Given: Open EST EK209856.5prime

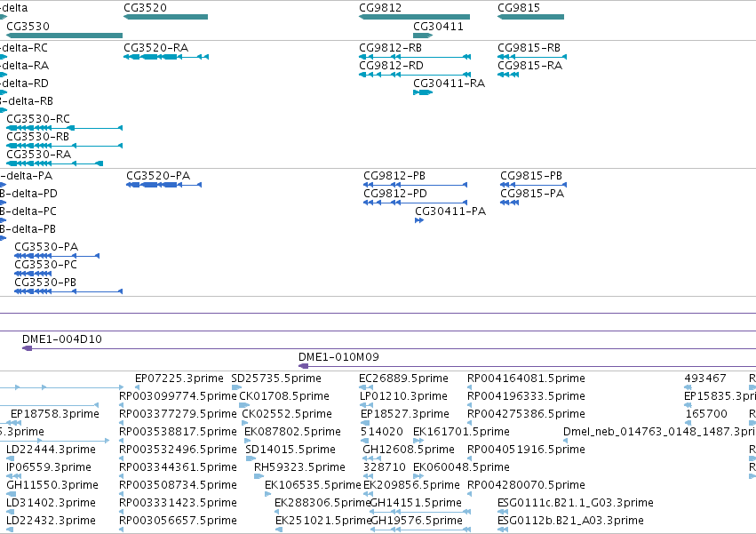Looking at the screenshot, I should pos(411,485).
